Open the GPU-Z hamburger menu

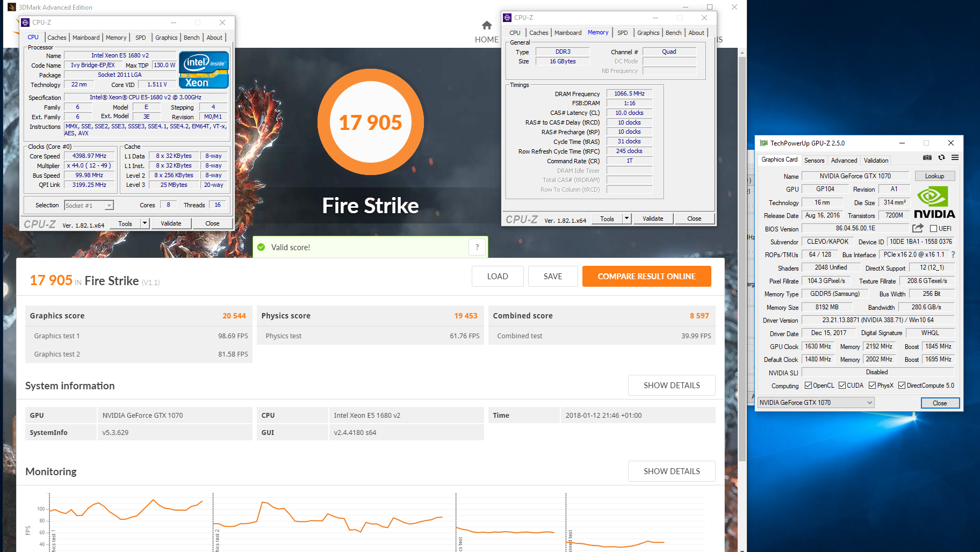pos(955,157)
